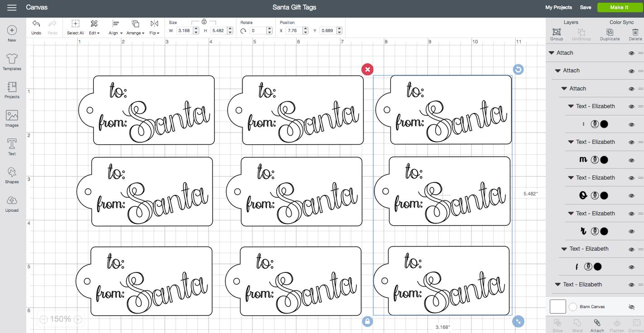Click black color swatch on colon layer
The height and width of the screenshot is (333, 644).
click(604, 124)
